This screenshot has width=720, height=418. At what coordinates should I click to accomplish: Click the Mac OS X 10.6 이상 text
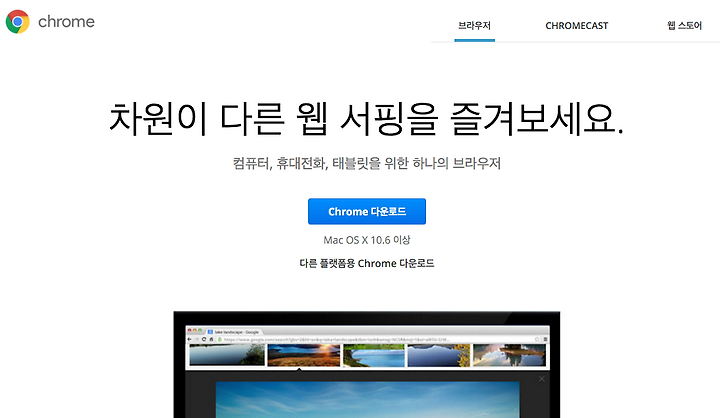367,240
